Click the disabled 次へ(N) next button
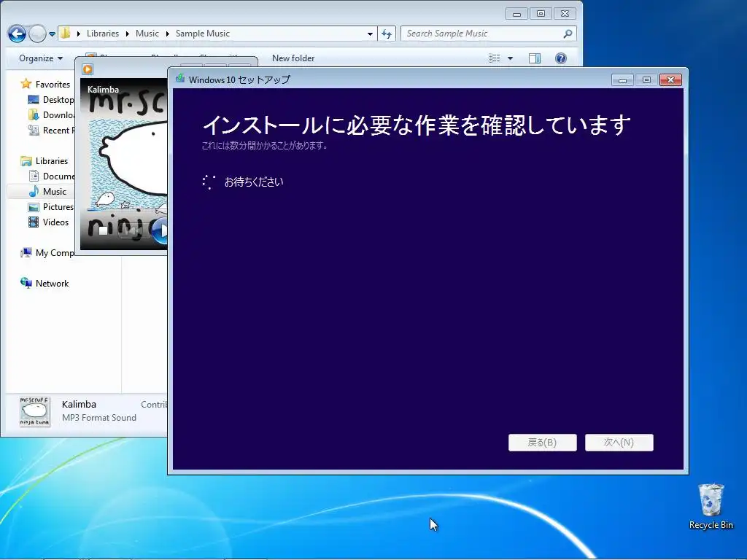 click(619, 443)
